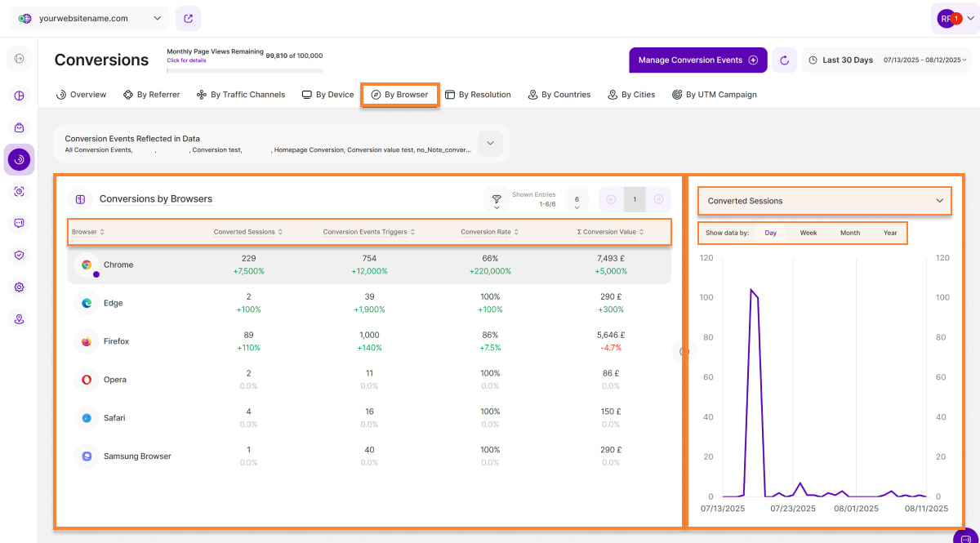The image size is (980, 543).
Task: Expand sidebar with top arrow icon
Action: (19, 58)
